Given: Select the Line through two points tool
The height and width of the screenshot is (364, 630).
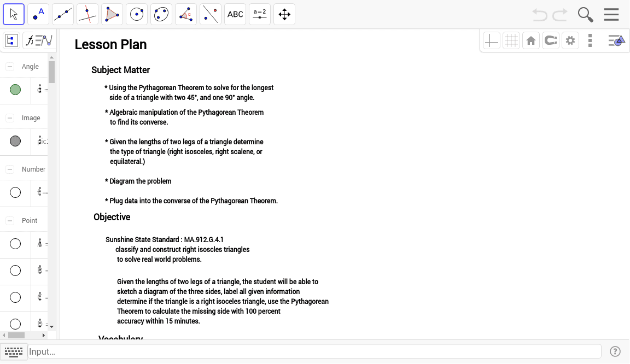Looking at the screenshot, I should pyautogui.click(x=63, y=14).
